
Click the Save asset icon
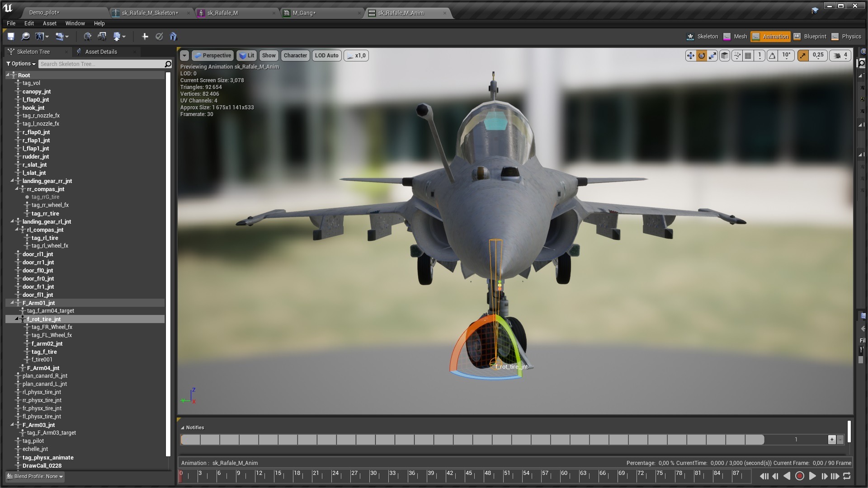tap(11, 37)
